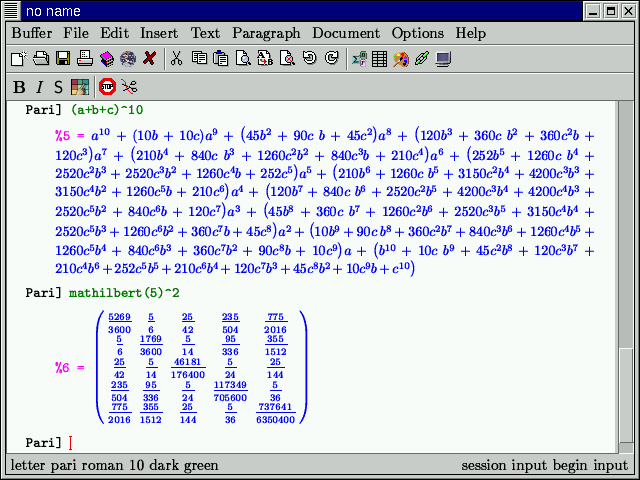This screenshot has width=640, height=480.
Task: Open the Options menu
Action: pos(418,33)
